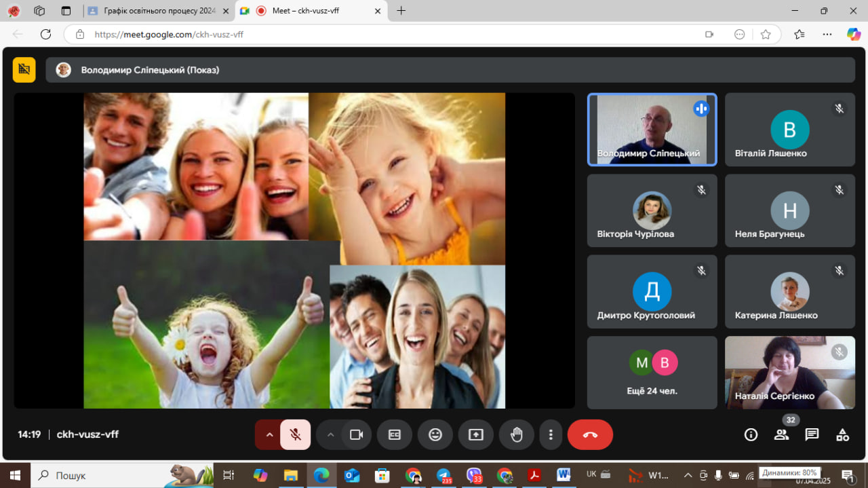The image size is (868, 488).
Task: Open Telegram from the Windows taskbar
Action: pyautogui.click(x=443, y=475)
